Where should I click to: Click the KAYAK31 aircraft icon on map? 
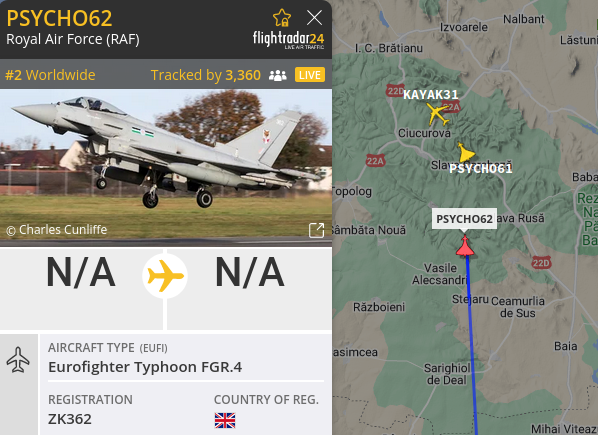(437, 114)
